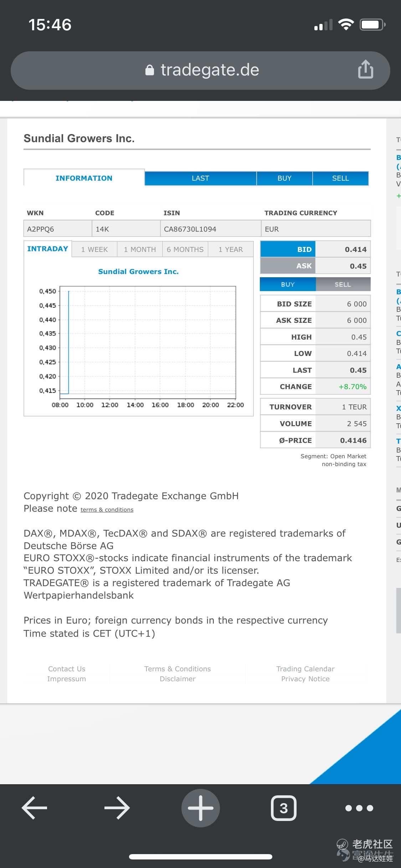Tap the CHANGE value +8.70%

point(353,387)
